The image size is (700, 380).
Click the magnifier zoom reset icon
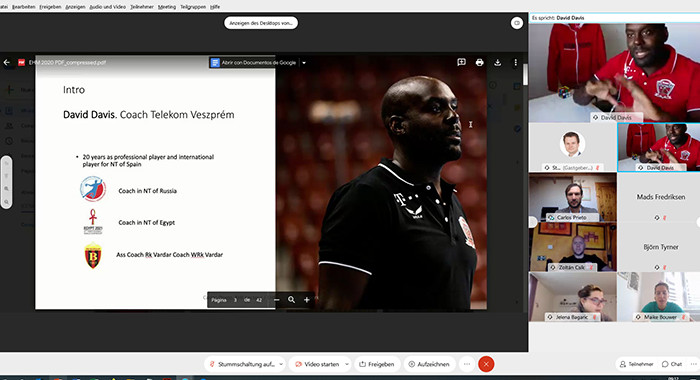tap(292, 300)
